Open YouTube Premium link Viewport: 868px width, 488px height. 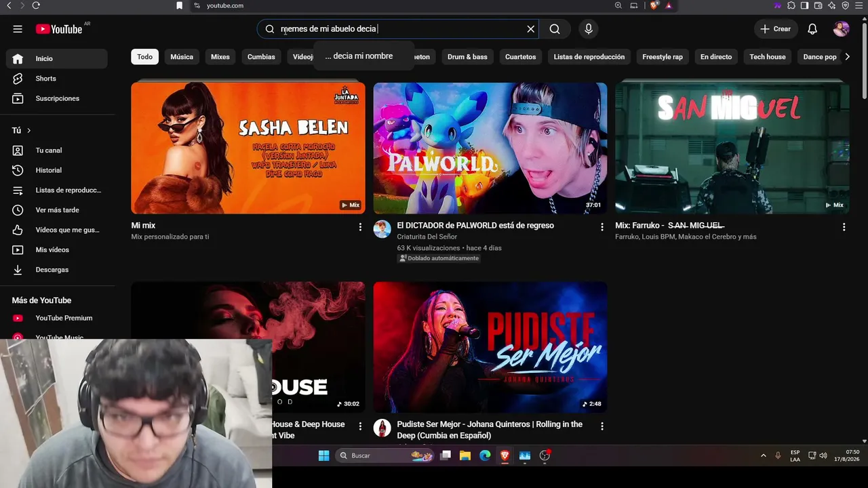click(56, 318)
